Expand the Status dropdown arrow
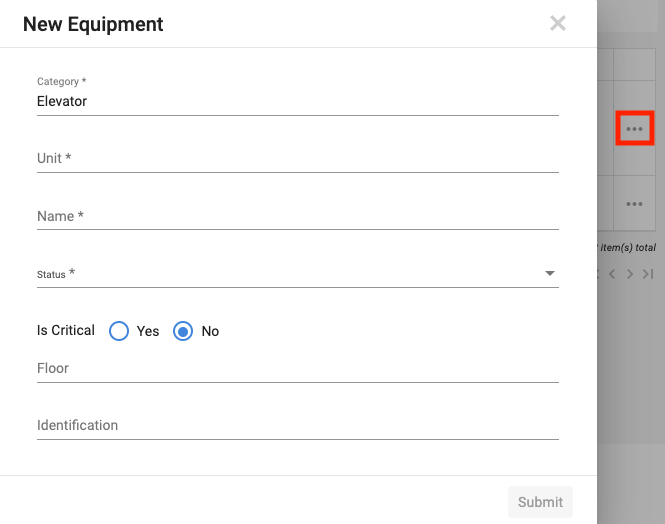Viewport: 665px width, 524px height. pos(550,273)
